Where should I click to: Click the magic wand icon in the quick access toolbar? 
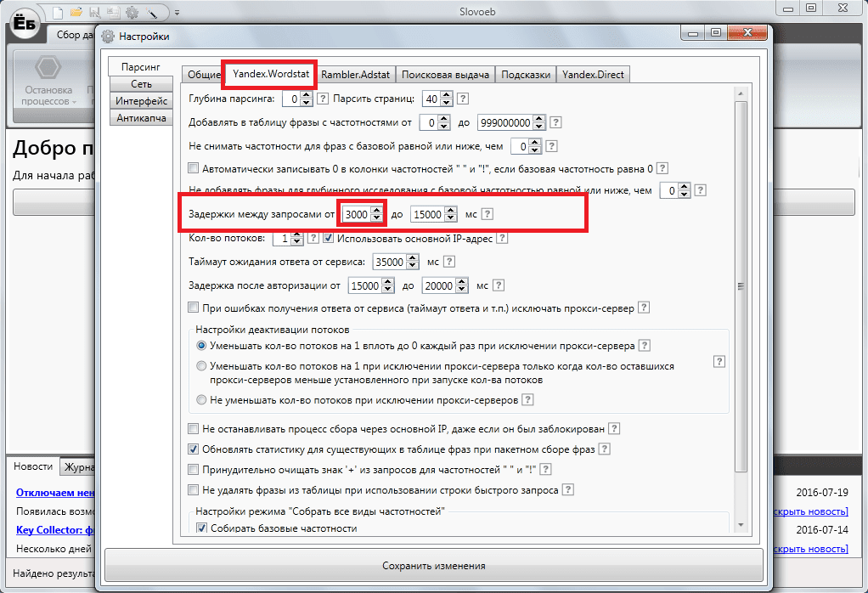151,12
